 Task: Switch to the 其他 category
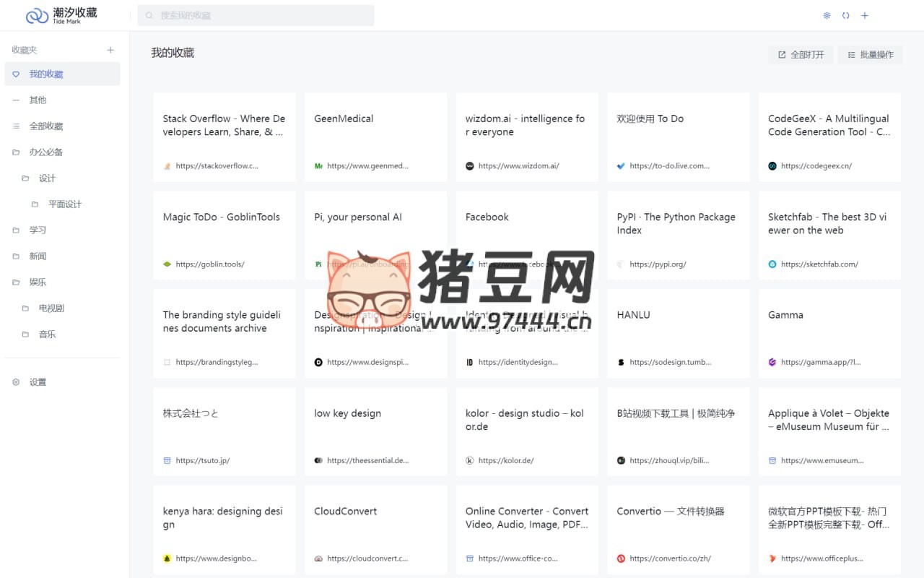click(38, 100)
